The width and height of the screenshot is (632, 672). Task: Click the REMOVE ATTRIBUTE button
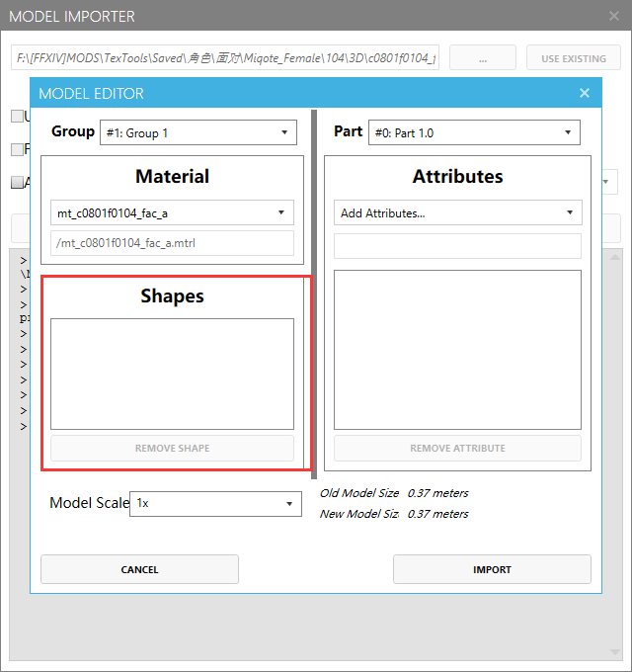[x=457, y=448]
